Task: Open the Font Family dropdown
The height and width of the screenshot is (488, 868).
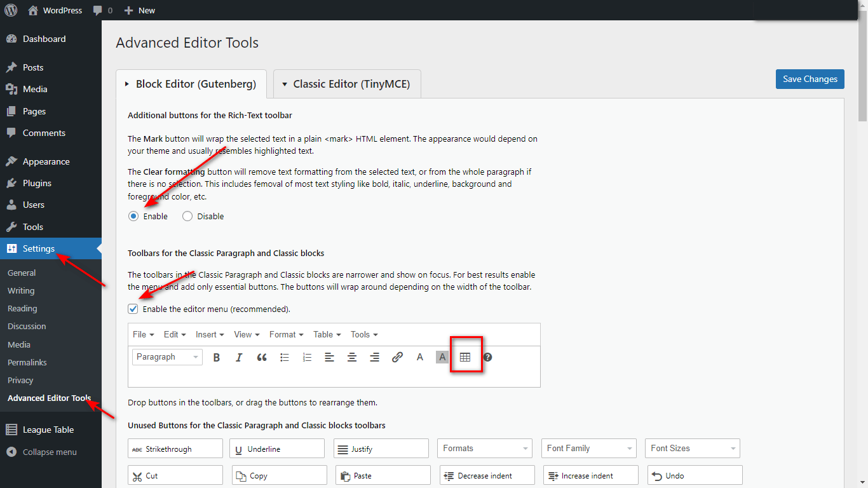Action: tap(589, 449)
